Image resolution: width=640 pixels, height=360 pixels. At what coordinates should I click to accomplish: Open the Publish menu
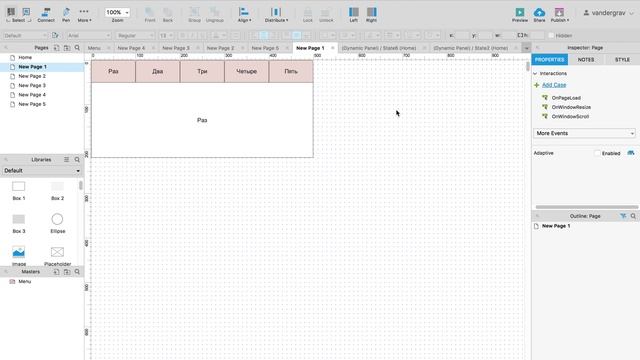click(x=559, y=15)
